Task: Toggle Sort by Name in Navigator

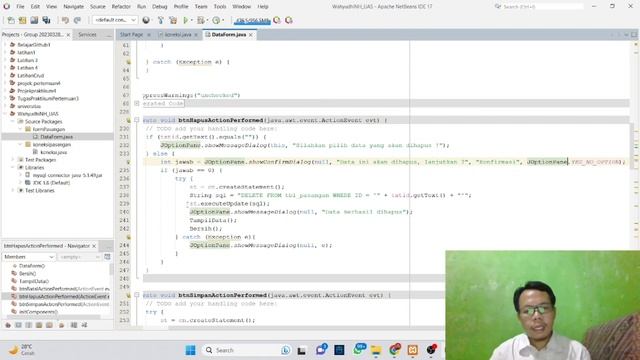Action: point(74,325)
